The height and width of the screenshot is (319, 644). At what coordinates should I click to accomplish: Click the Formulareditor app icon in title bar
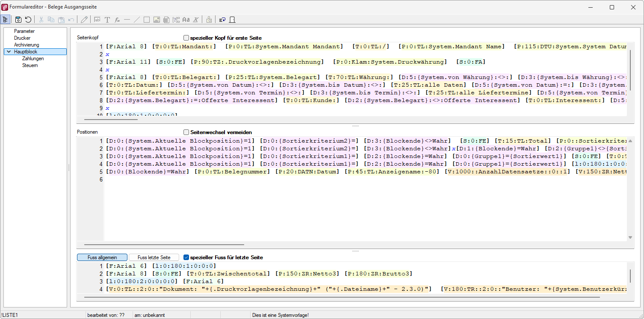(x=5, y=7)
